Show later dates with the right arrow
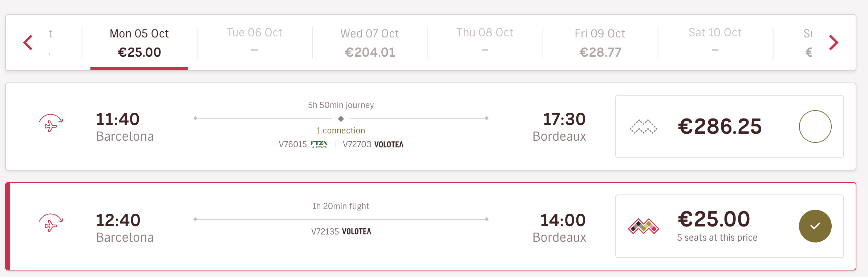This screenshot has height=277, width=868. point(834,43)
